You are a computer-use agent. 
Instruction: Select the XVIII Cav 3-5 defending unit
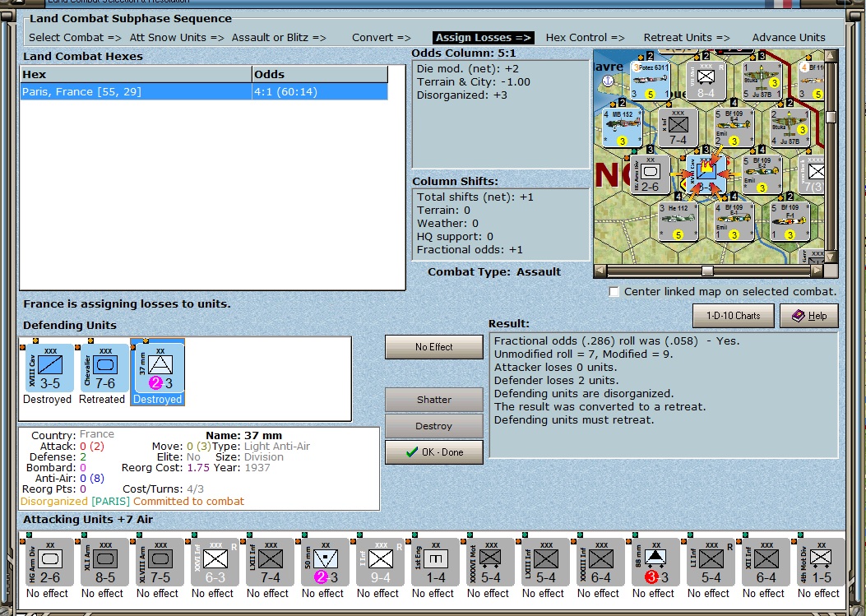(49, 368)
